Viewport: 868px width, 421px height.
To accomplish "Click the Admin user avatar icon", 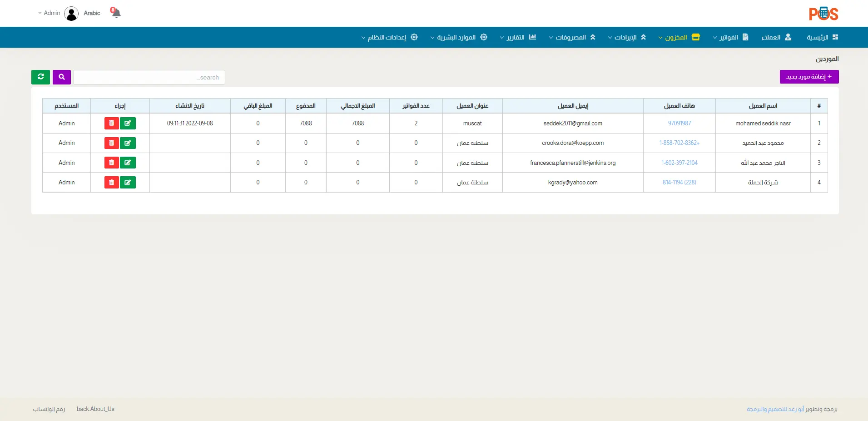I will pos(71,14).
